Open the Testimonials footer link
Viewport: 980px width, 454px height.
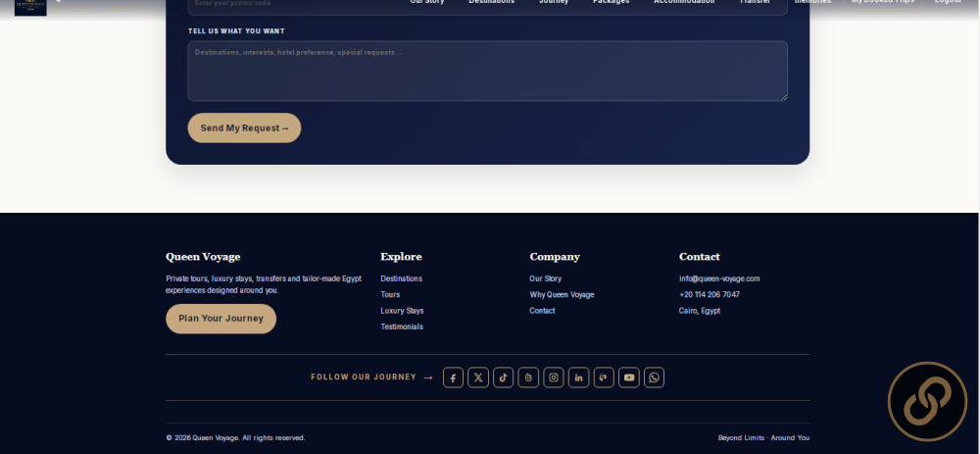[x=402, y=328]
